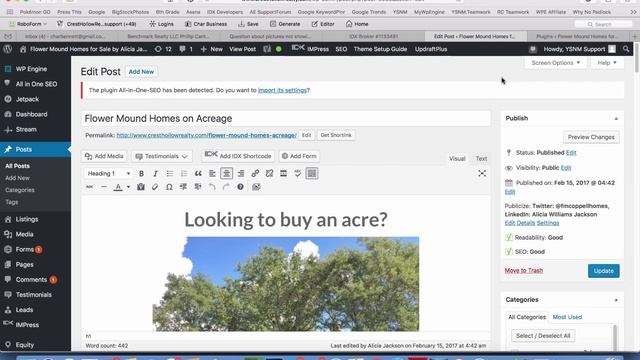The width and height of the screenshot is (640, 360).
Task: Select the Most Used categories tab
Action: (567, 317)
